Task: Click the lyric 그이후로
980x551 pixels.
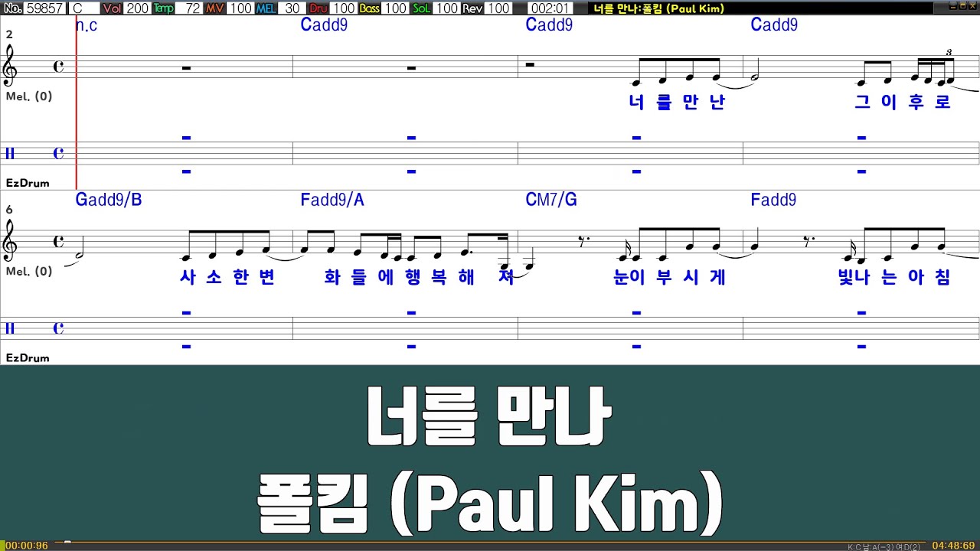Action: (x=902, y=103)
